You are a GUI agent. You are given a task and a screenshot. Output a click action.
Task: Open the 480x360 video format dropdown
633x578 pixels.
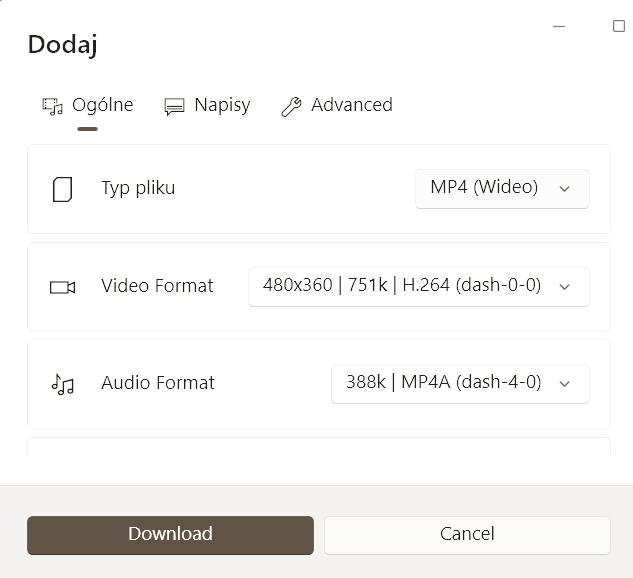[419, 287]
